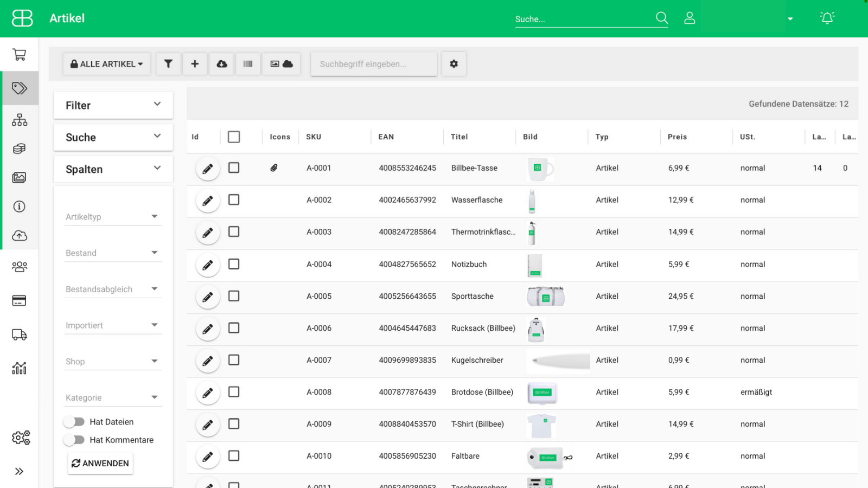This screenshot has width=868, height=488.
Task: Sort by the SKU column header
Action: point(314,137)
